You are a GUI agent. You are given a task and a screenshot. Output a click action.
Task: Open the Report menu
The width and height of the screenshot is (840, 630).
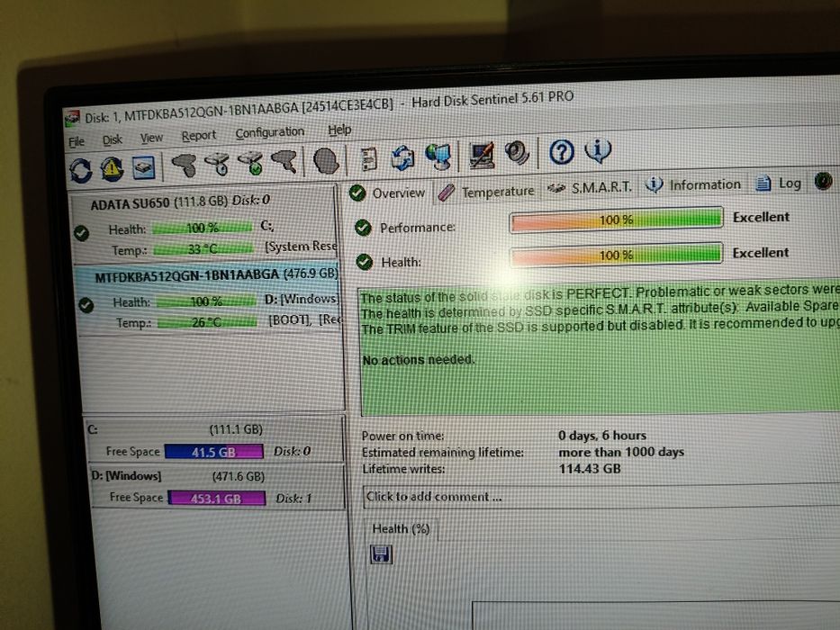pyautogui.click(x=199, y=136)
